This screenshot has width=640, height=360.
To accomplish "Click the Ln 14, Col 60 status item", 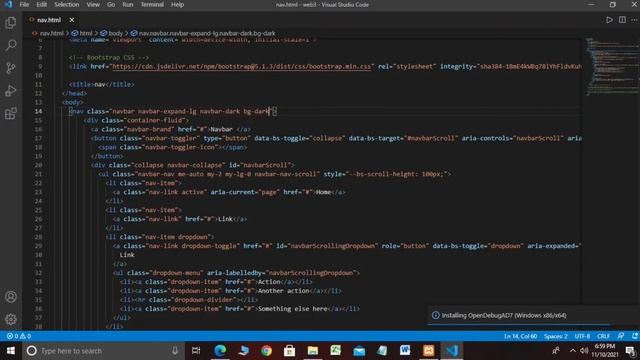I will click(x=520, y=336).
